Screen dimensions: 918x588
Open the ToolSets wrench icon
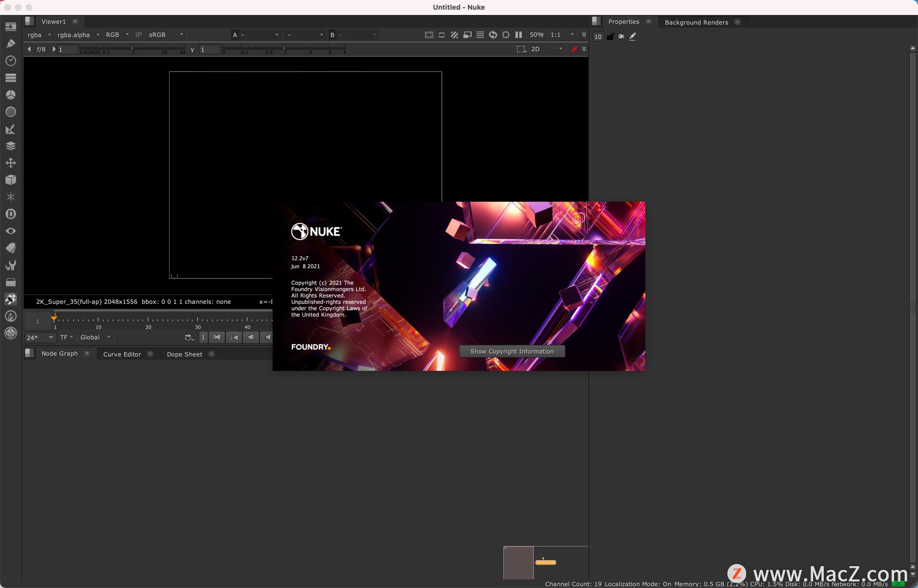coord(11,265)
